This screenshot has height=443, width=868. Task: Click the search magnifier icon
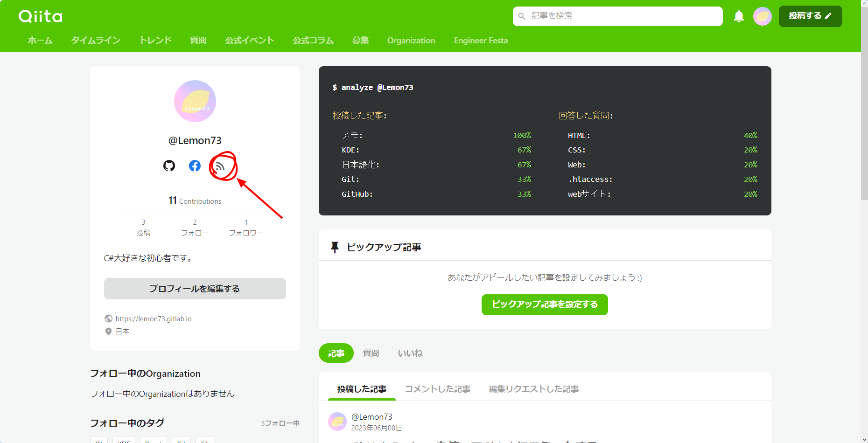point(522,16)
